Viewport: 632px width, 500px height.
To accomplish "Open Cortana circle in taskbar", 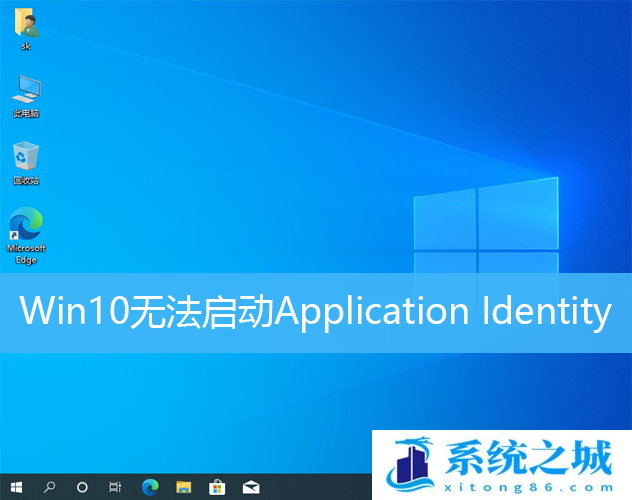I will point(82,488).
